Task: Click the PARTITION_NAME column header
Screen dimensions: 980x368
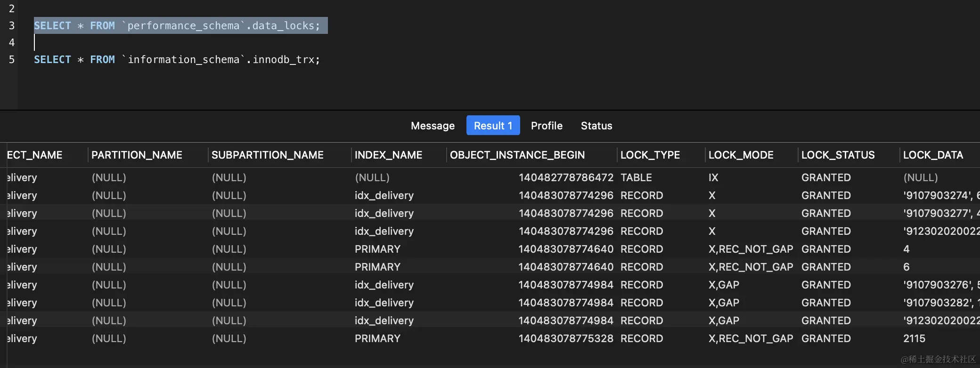Action: point(137,155)
